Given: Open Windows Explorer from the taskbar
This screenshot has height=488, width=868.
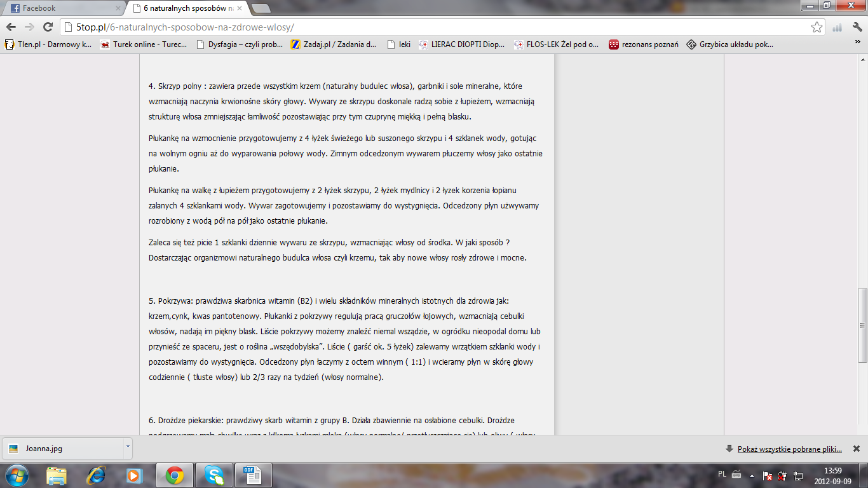Looking at the screenshot, I should (x=57, y=475).
